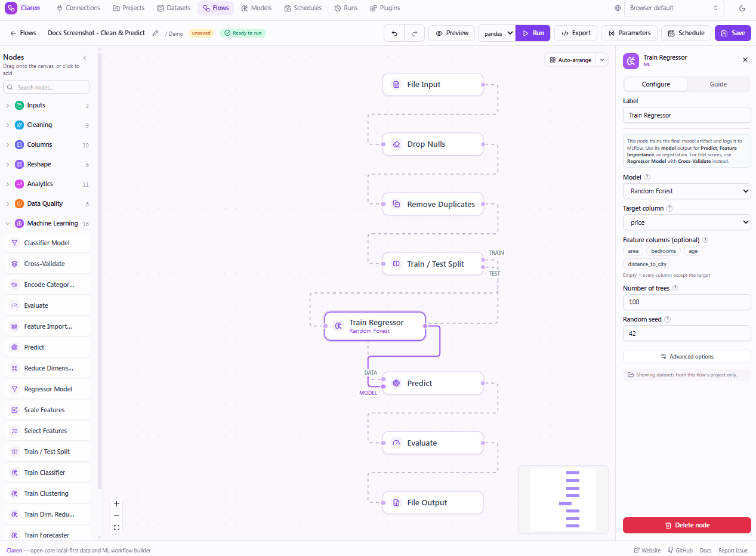Click the Schedule button
This screenshot has width=756, height=556.
[686, 33]
